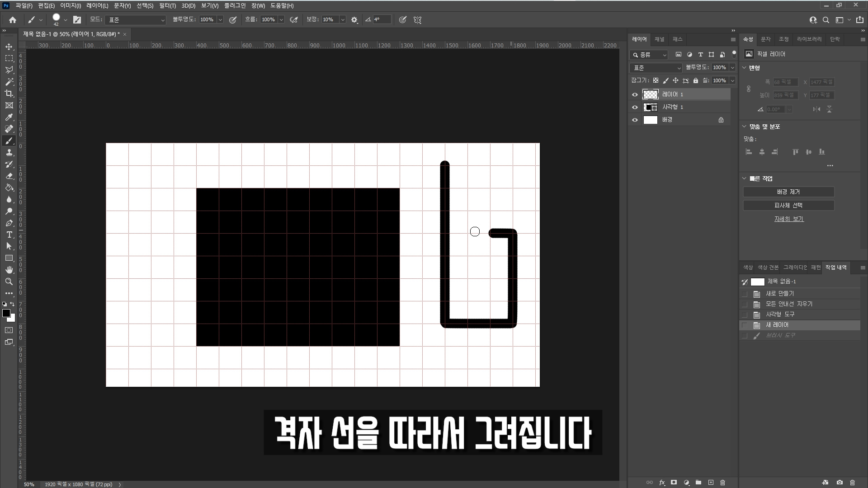
Task: Open the layer blend mode 표준 dropdown
Action: (x=656, y=68)
